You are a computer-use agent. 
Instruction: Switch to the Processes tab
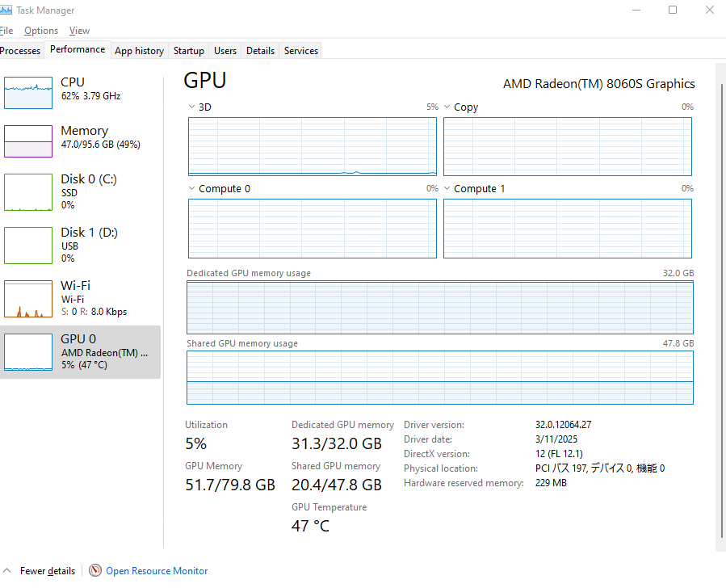click(x=20, y=50)
